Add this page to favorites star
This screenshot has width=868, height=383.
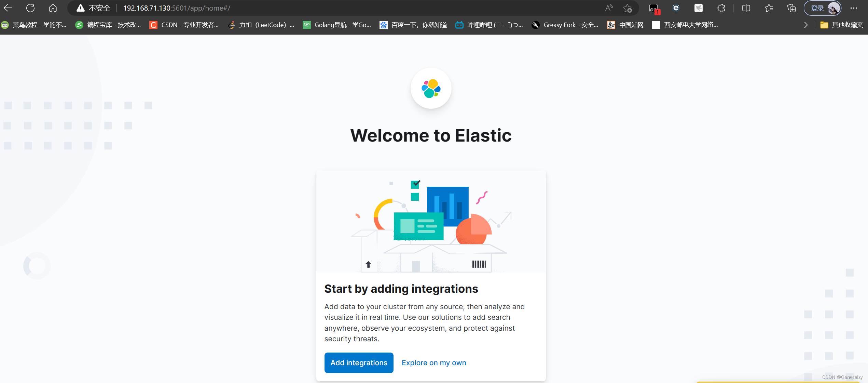[x=628, y=8]
